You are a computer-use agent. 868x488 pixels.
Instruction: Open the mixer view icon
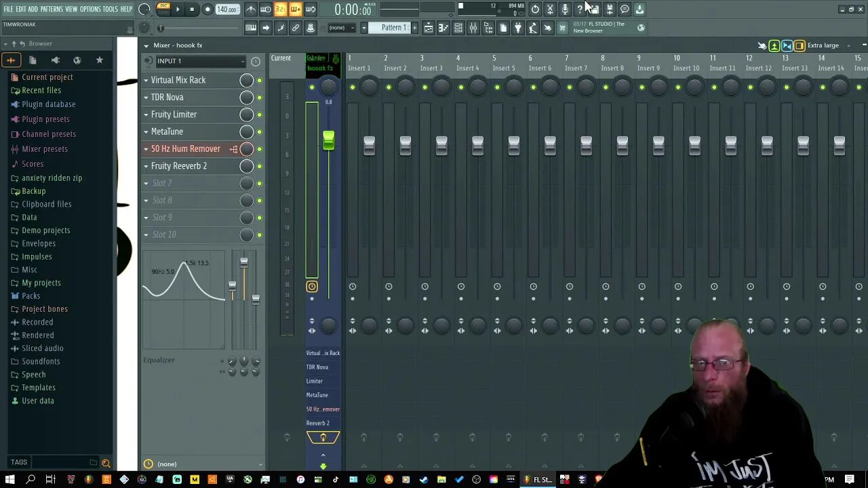473,28
